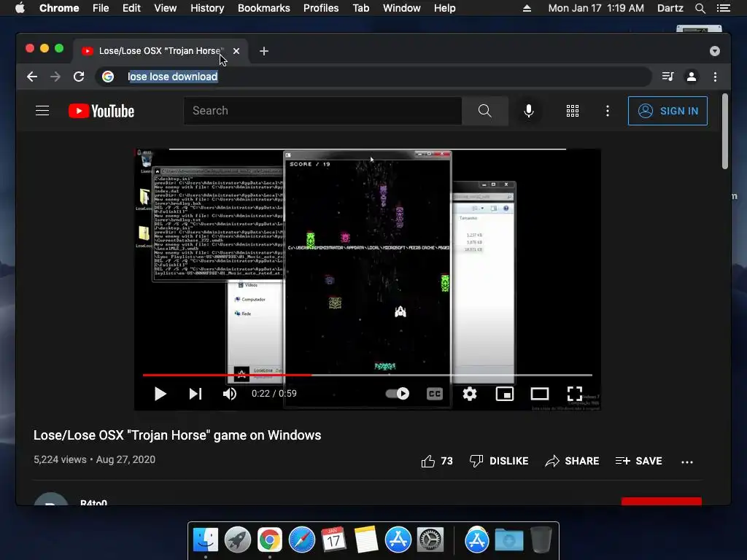Open player settings gear

(x=470, y=394)
